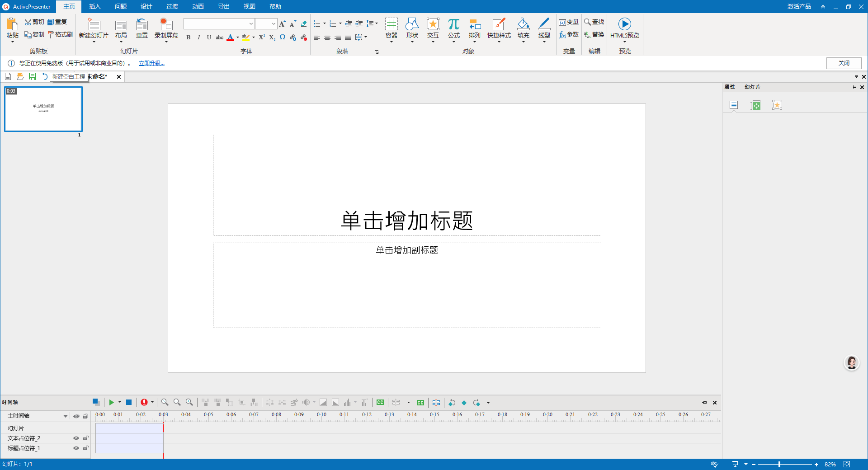
Task: Insert an equation with the 公式 tool
Action: (453, 28)
